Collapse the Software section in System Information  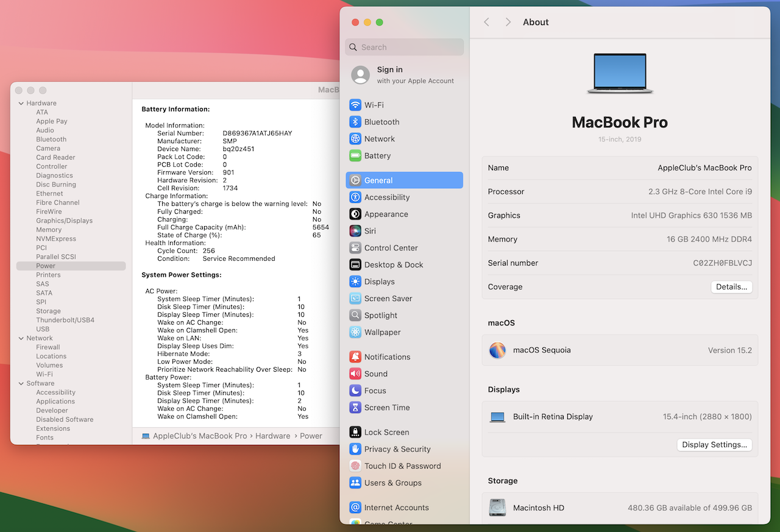(21, 383)
